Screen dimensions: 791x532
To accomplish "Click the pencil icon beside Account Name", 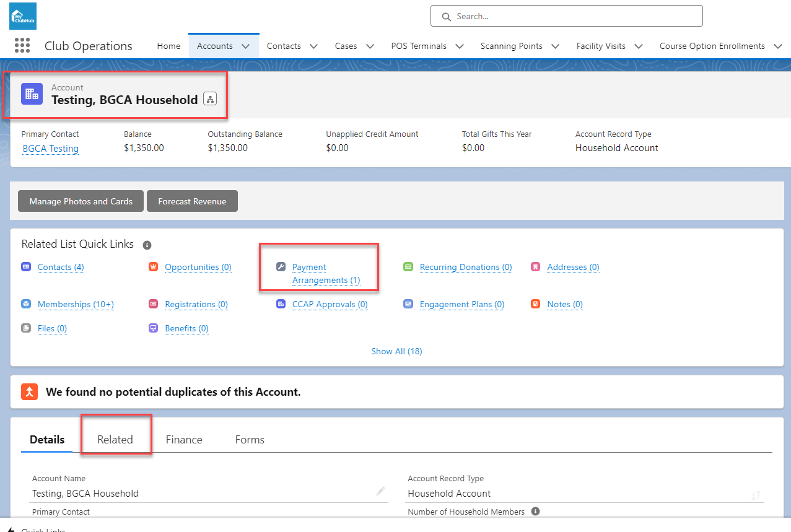I will point(380,492).
